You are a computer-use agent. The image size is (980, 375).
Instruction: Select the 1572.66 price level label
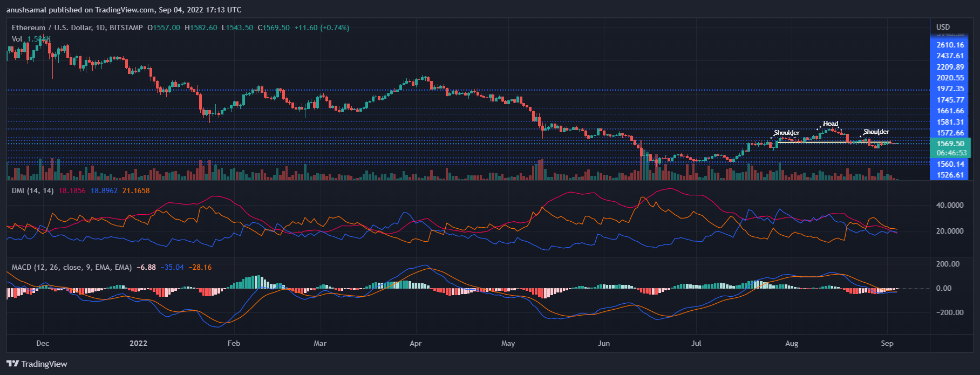[950, 133]
